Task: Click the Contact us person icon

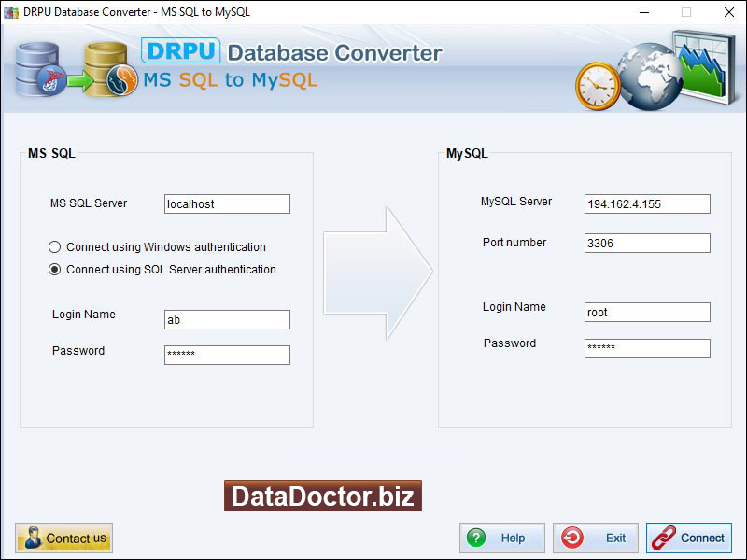Action: coord(32,537)
